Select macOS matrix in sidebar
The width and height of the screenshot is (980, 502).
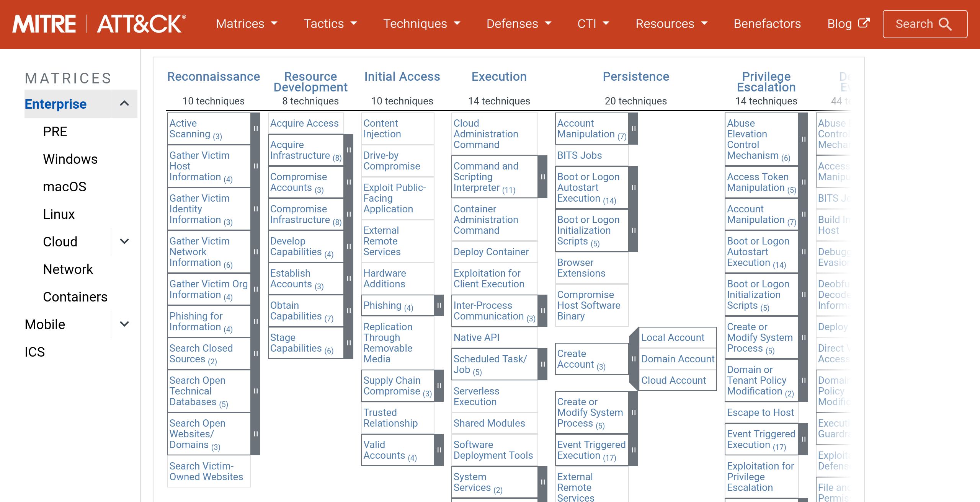65,187
